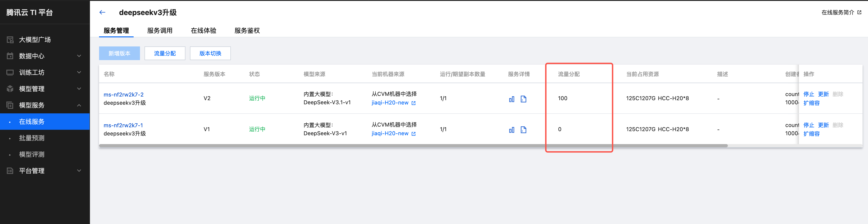Expand the 训练工坊 sidebar menu

click(x=79, y=72)
